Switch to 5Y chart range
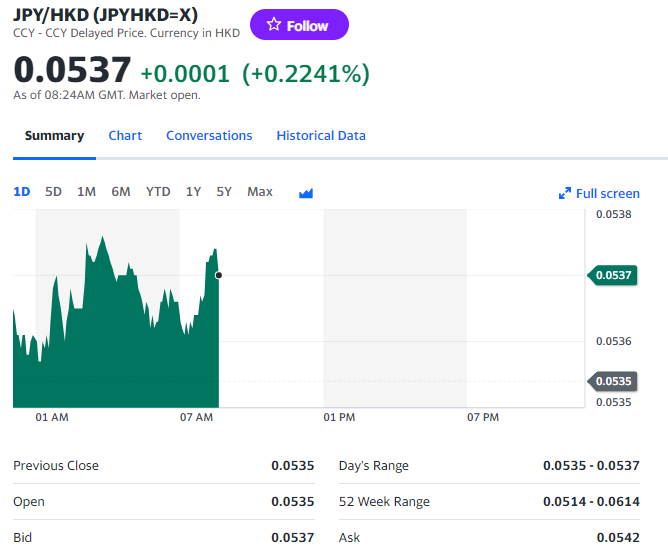 [x=224, y=192]
